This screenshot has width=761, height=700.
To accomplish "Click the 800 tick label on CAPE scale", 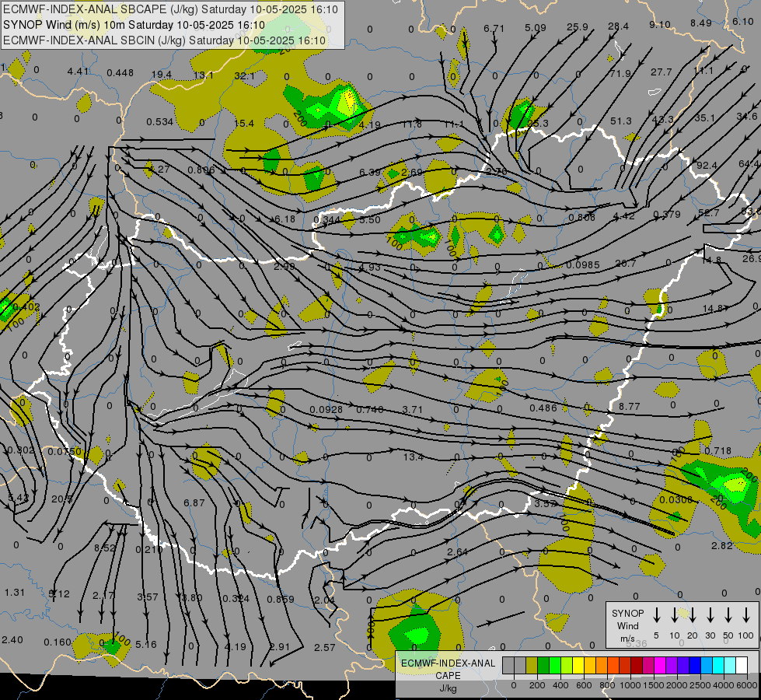I will [607, 685].
